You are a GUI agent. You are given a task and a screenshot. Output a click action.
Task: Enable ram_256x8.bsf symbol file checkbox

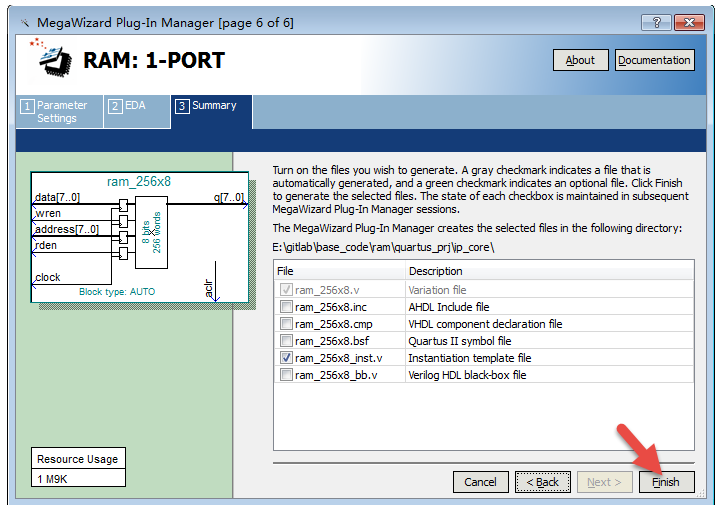286,341
